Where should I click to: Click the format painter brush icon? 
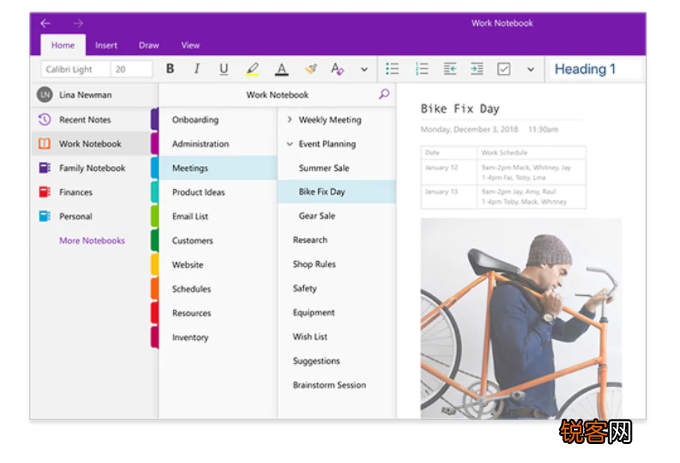pyautogui.click(x=311, y=69)
